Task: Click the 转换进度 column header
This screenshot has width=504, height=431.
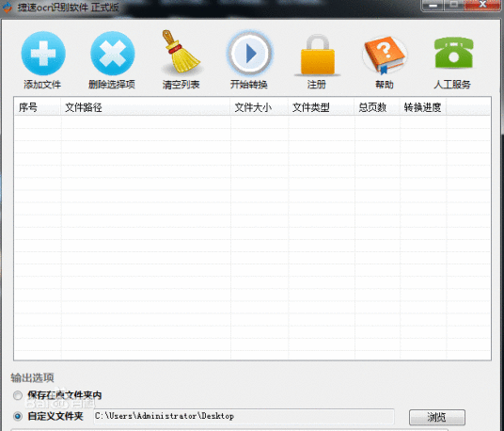Action: pos(423,107)
